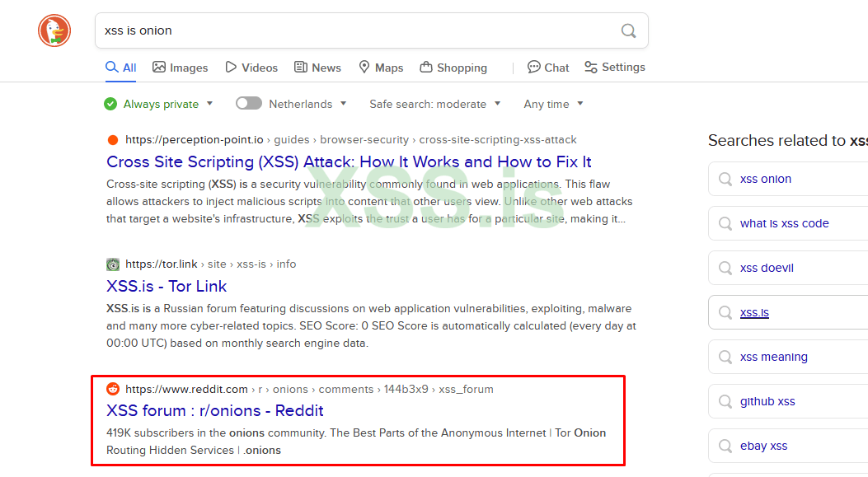
Task: Open Cross Site Scripting (XSS) Attack result
Action: [349, 161]
